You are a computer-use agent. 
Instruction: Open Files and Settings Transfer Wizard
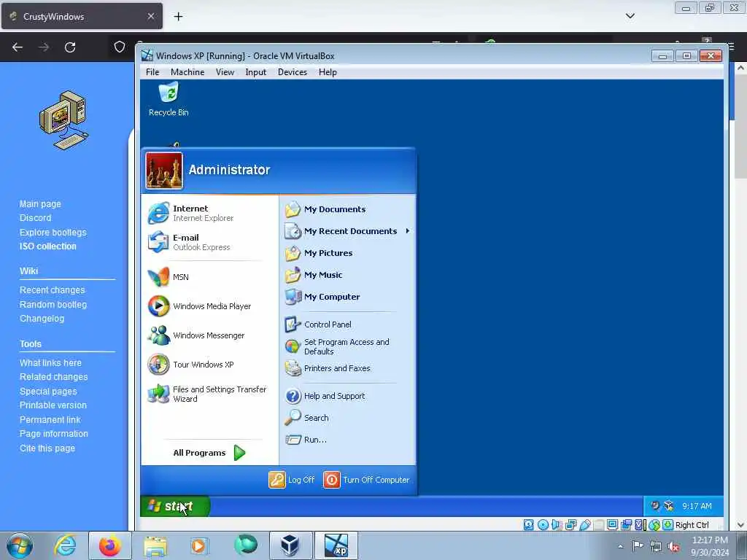click(209, 394)
